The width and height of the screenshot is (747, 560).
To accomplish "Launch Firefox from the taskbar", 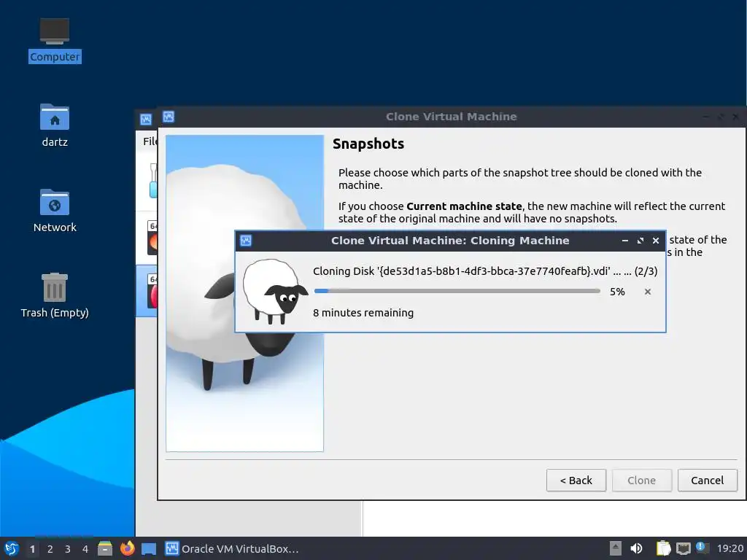I will click(x=127, y=548).
